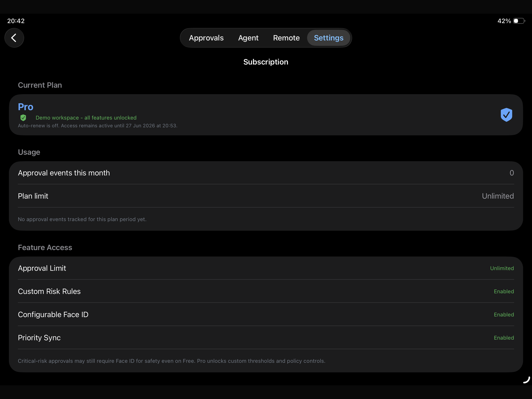Click 'No approval events tracked' note

point(82,219)
